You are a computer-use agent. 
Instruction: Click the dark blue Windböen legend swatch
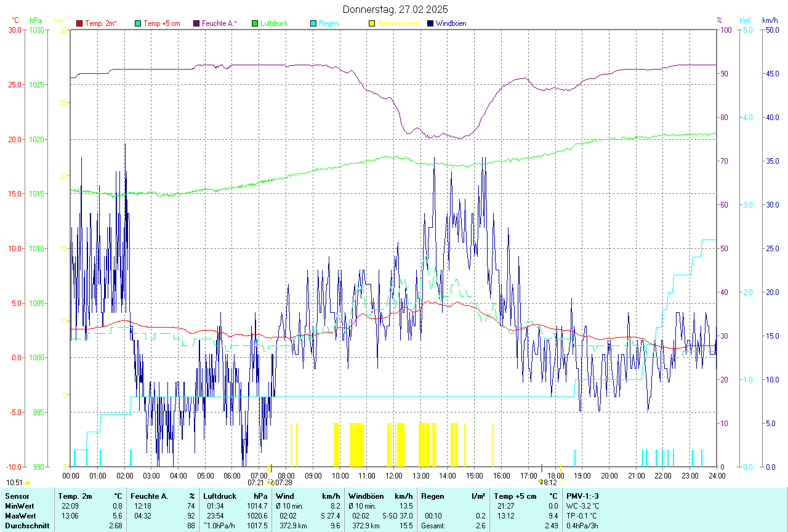[x=430, y=23]
